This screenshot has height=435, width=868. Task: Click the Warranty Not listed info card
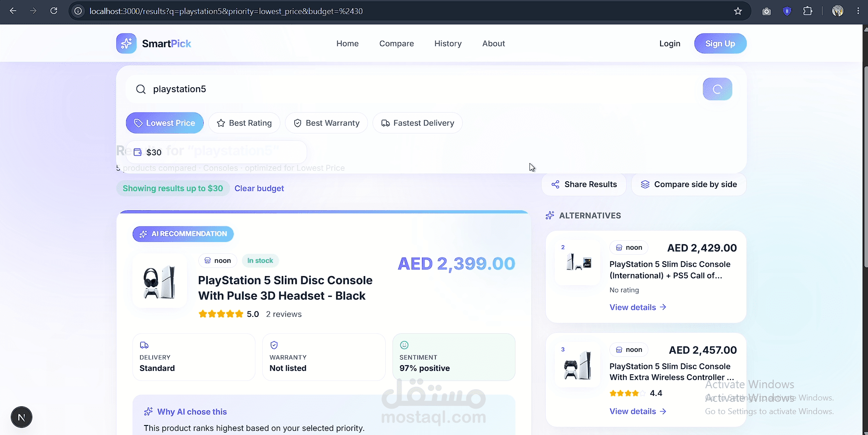324,357
